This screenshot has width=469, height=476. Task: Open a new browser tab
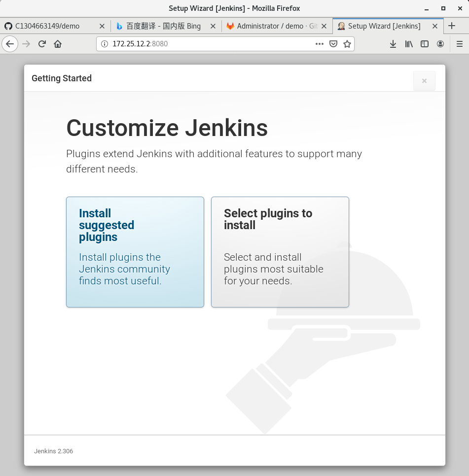[x=452, y=26]
